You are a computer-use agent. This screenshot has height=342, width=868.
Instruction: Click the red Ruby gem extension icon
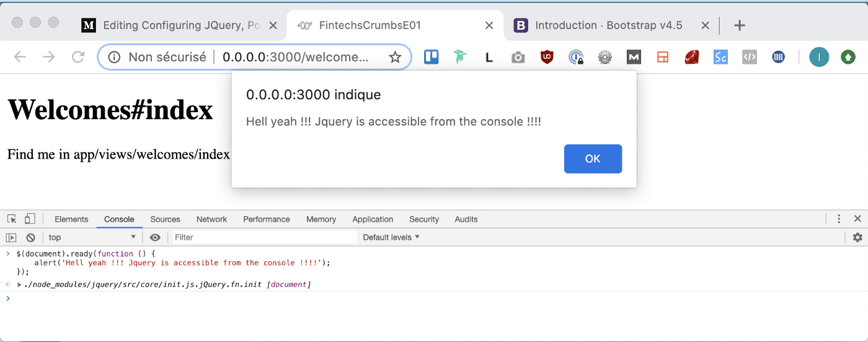point(692,57)
